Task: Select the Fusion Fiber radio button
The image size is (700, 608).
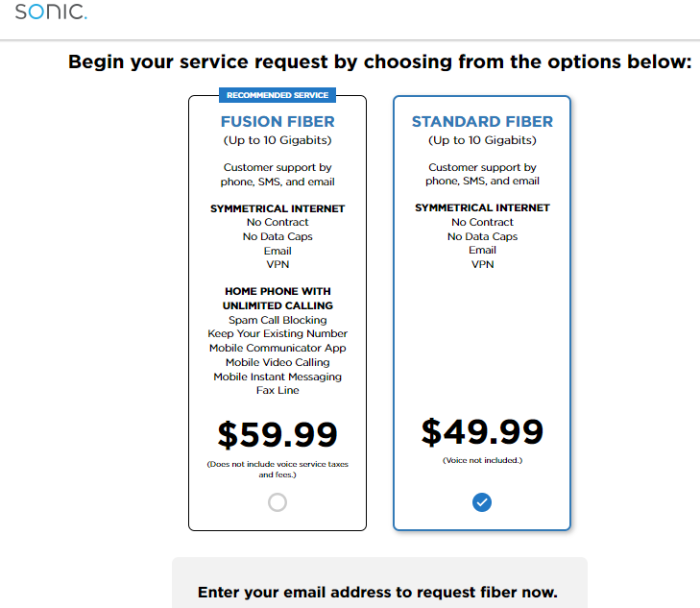Action: point(278,502)
